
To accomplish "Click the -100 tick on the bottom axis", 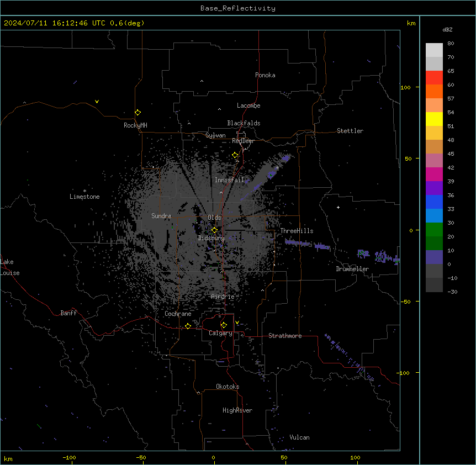I will tap(69, 457).
